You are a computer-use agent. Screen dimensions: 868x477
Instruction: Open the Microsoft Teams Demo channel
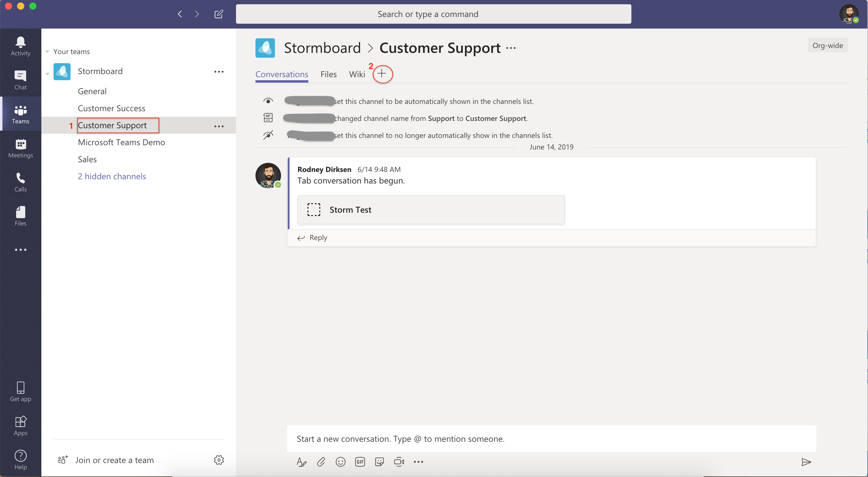click(x=121, y=142)
